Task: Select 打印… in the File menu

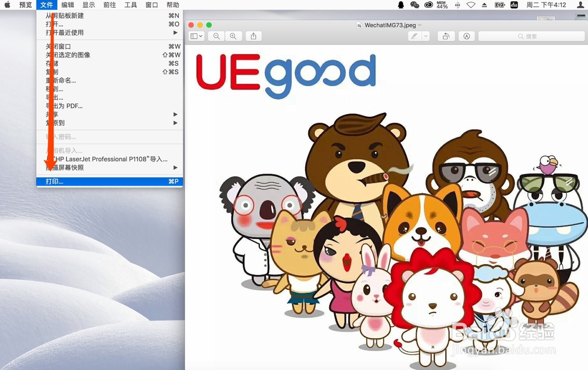Action: click(109, 181)
